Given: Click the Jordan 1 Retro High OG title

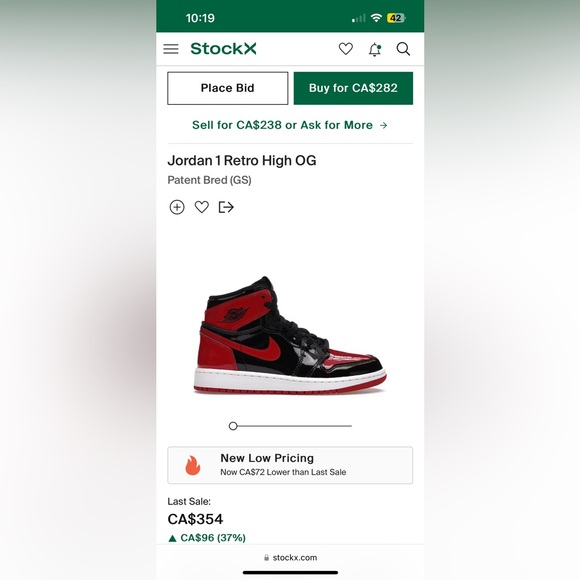Looking at the screenshot, I should point(242,161).
